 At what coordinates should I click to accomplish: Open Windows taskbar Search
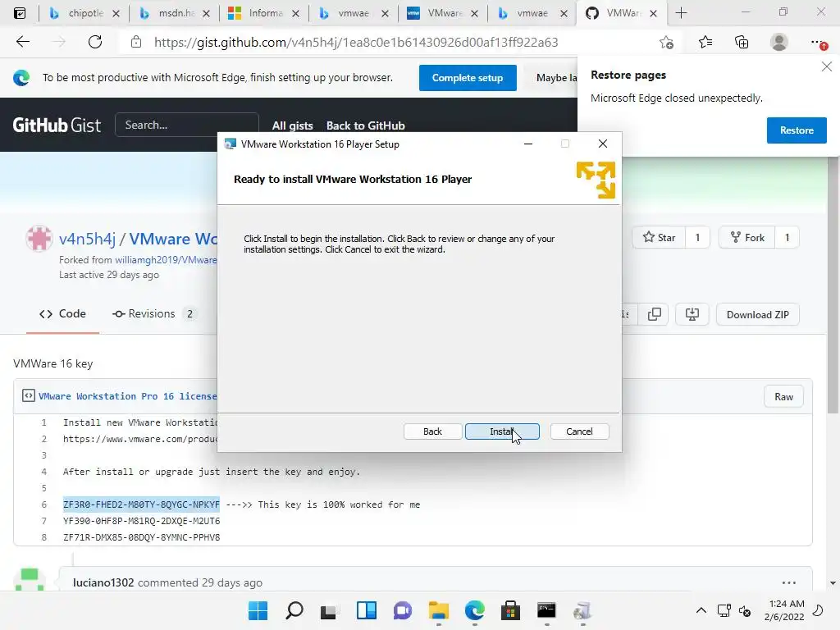294,610
